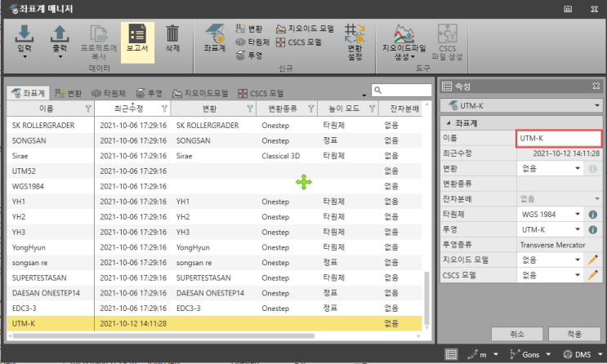Click info icon next to 타원체 WGS 1984
This screenshot has height=364, width=607.
tap(594, 215)
